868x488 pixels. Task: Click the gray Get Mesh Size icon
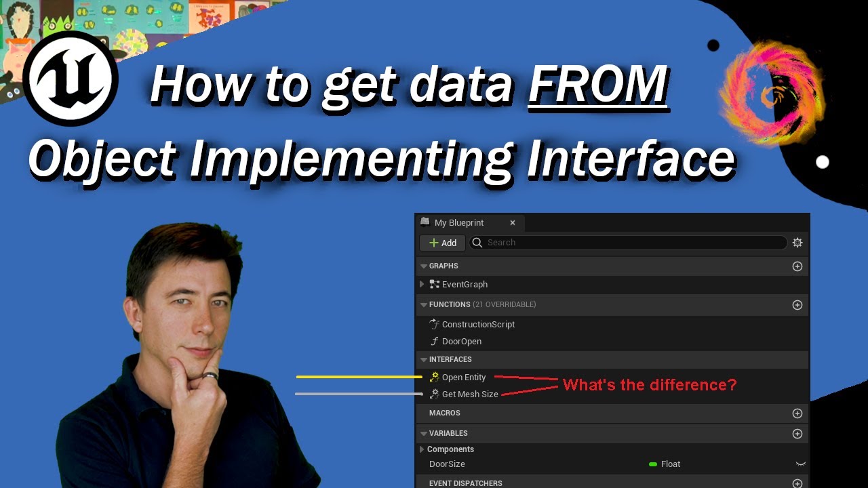(x=435, y=394)
